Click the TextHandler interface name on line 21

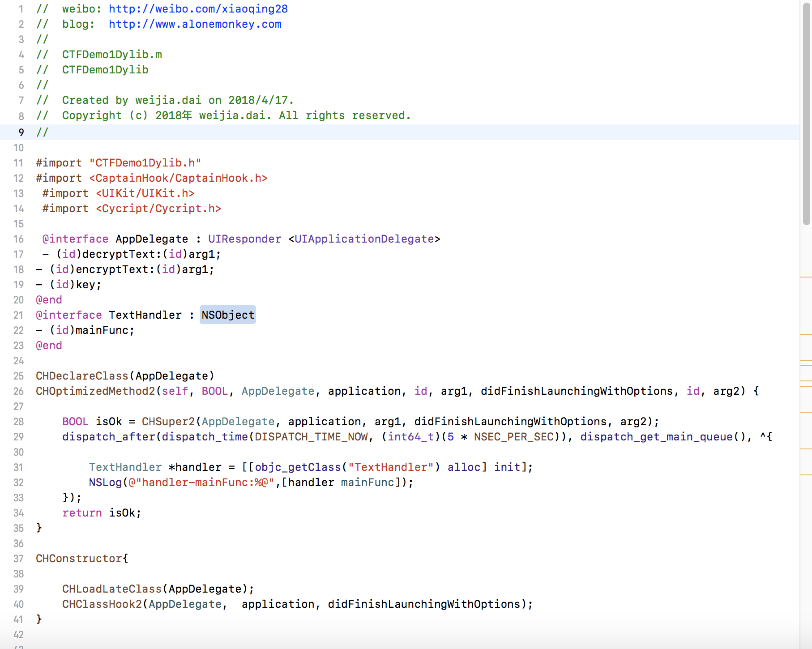pos(145,315)
